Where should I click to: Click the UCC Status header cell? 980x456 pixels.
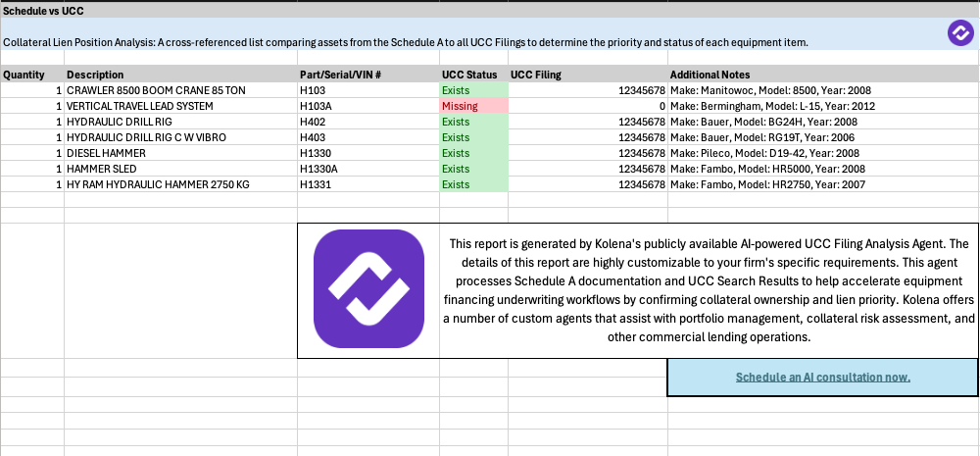point(469,75)
